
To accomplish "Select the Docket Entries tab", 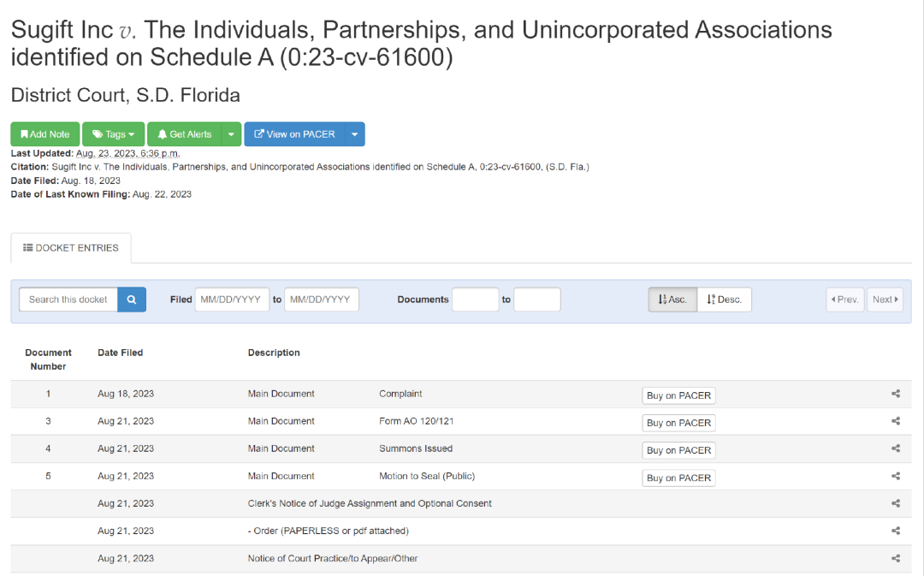I will 71,248.
